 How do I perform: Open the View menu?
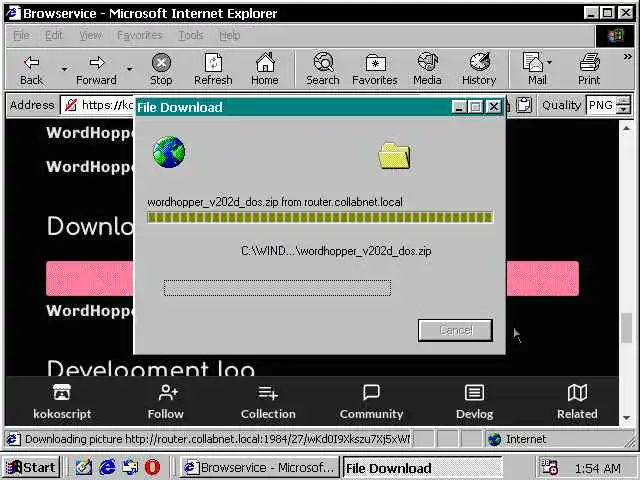(x=91, y=36)
